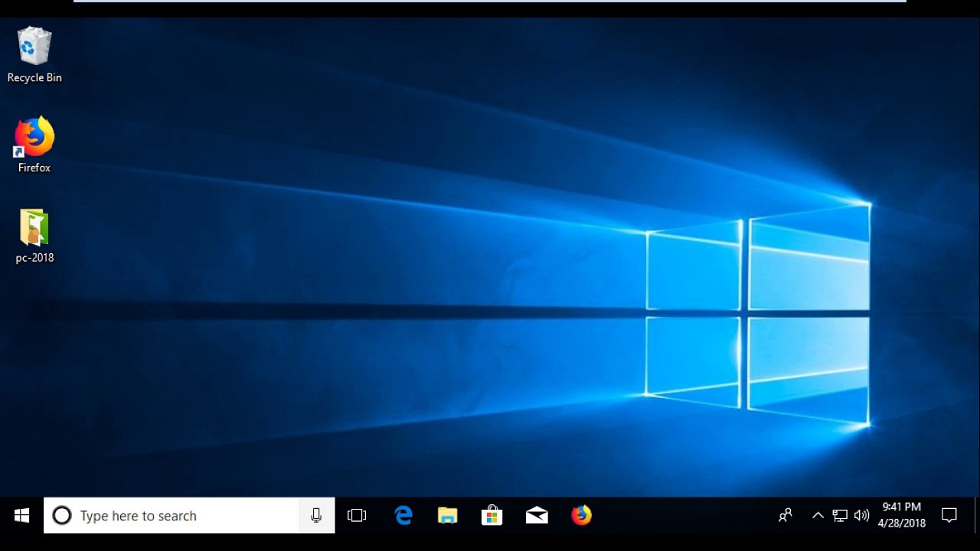Click the 'Recycle Bin' label text

pos(34,78)
